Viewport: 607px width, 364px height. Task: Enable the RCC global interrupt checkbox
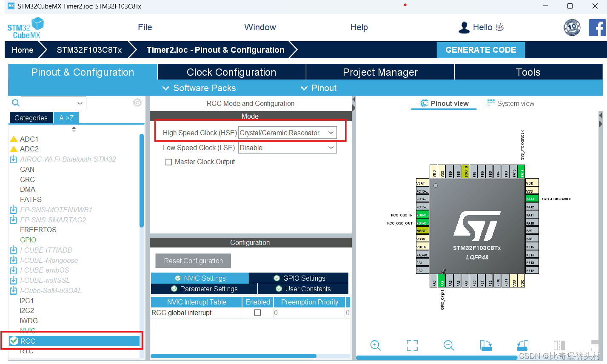coord(257,313)
